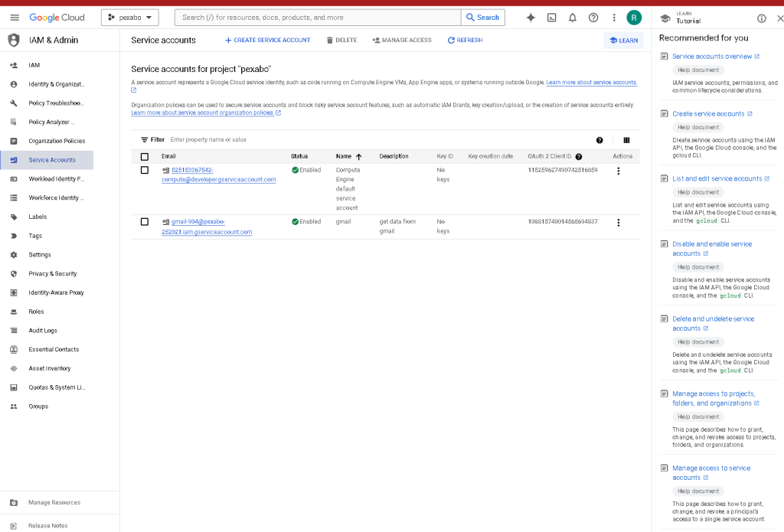Open Identity & Organization in sidebar
Image resolution: width=784 pixels, height=532 pixels.
(56, 84)
